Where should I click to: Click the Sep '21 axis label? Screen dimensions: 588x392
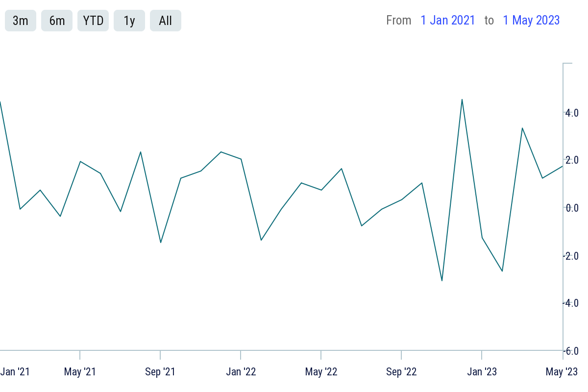[x=160, y=371]
